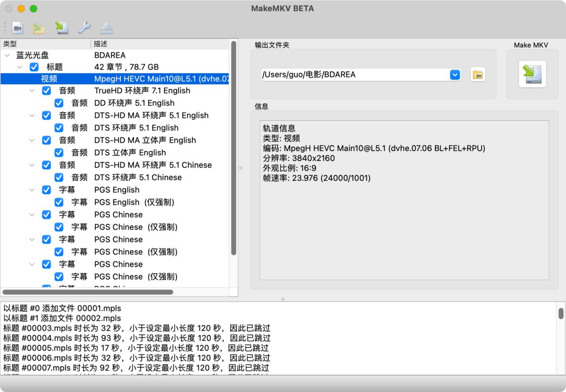Toggle DD 环绕声 5.1 English checkbox
This screenshot has width=566, height=392.
(59, 103)
